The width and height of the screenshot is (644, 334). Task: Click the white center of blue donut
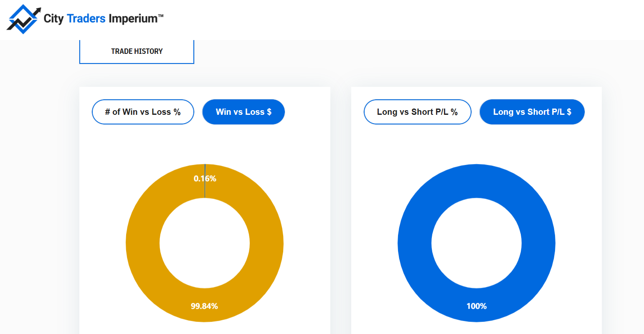[x=477, y=243]
